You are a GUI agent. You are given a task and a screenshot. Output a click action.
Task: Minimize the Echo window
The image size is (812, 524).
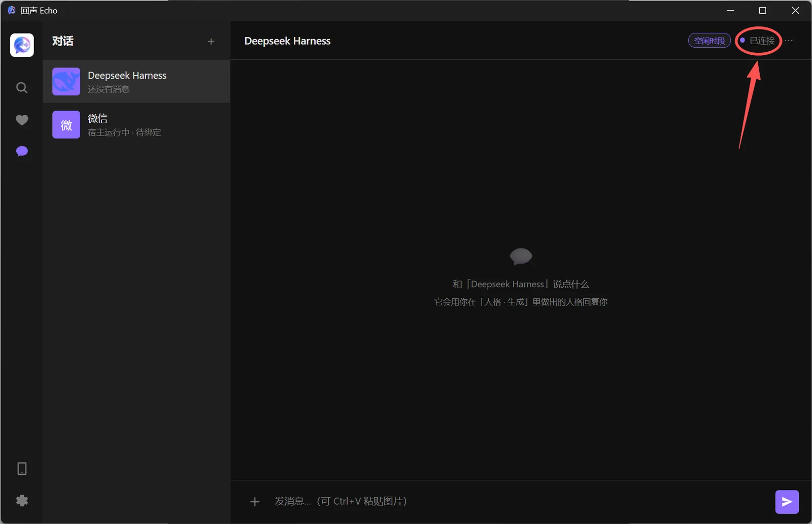(x=731, y=11)
